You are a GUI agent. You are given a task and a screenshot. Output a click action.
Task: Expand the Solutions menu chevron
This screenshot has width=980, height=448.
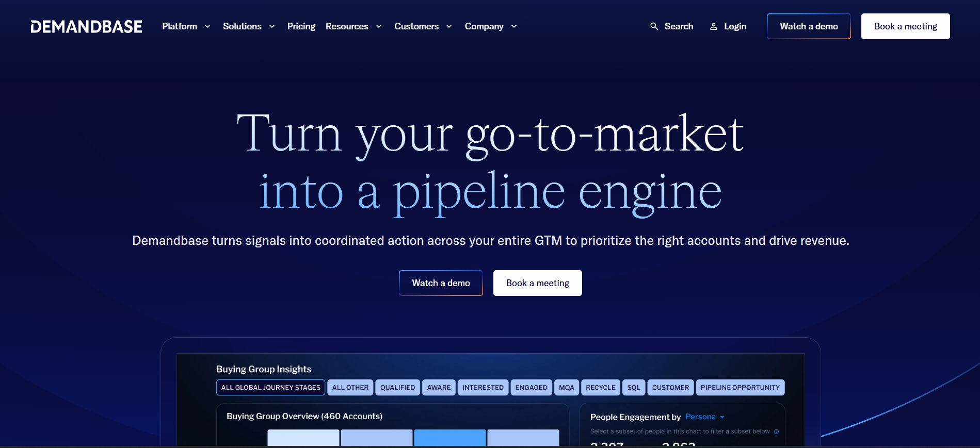click(272, 26)
